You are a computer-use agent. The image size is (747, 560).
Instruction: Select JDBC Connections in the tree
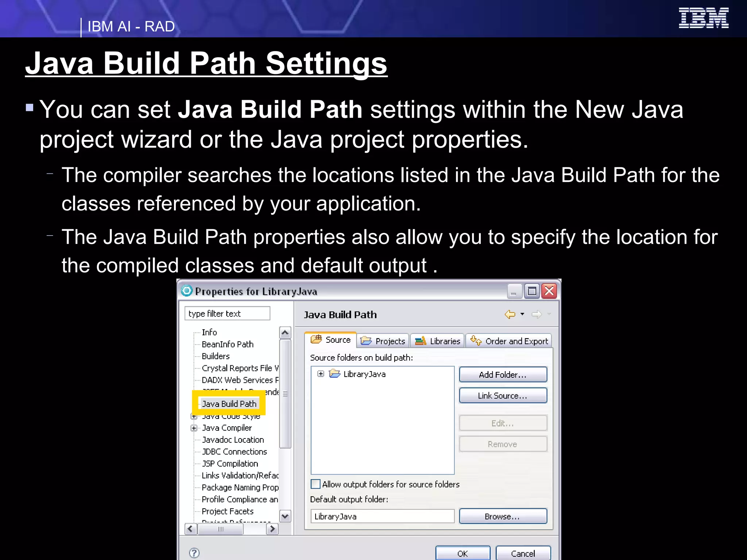tap(235, 452)
